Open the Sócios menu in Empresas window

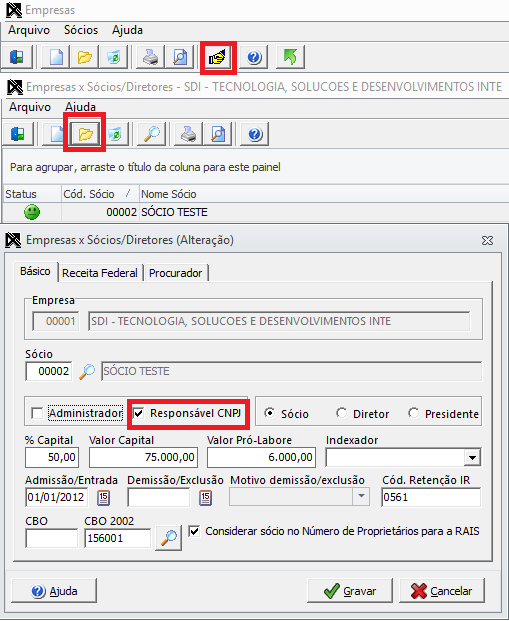(81, 30)
